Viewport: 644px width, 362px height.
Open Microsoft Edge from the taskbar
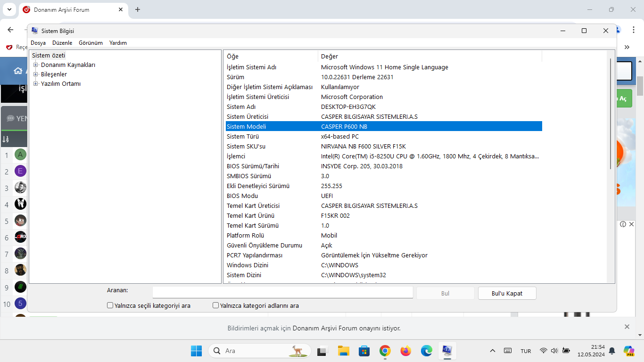click(x=427, y=351)
